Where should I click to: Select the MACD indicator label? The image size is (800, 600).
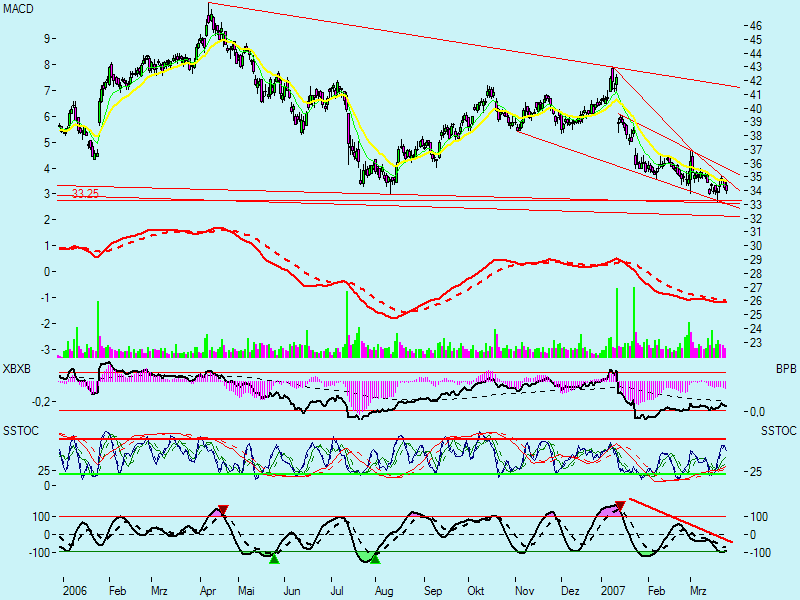point(18,9)
